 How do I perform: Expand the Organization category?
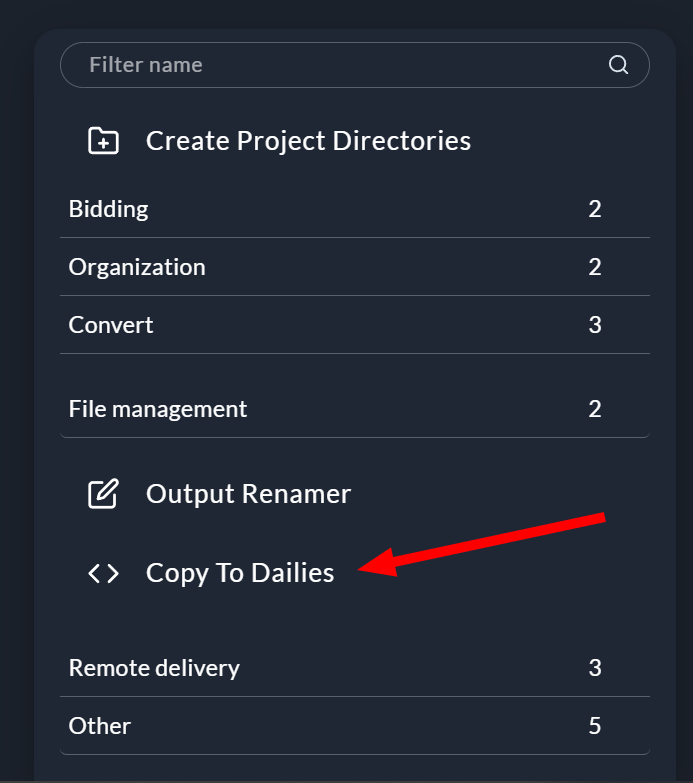(137, 267)
